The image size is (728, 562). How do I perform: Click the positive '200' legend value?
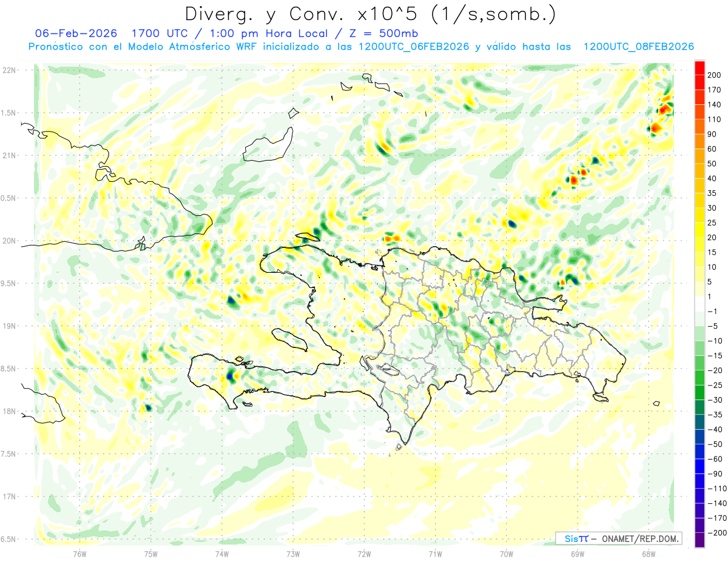tap(714, 75)
